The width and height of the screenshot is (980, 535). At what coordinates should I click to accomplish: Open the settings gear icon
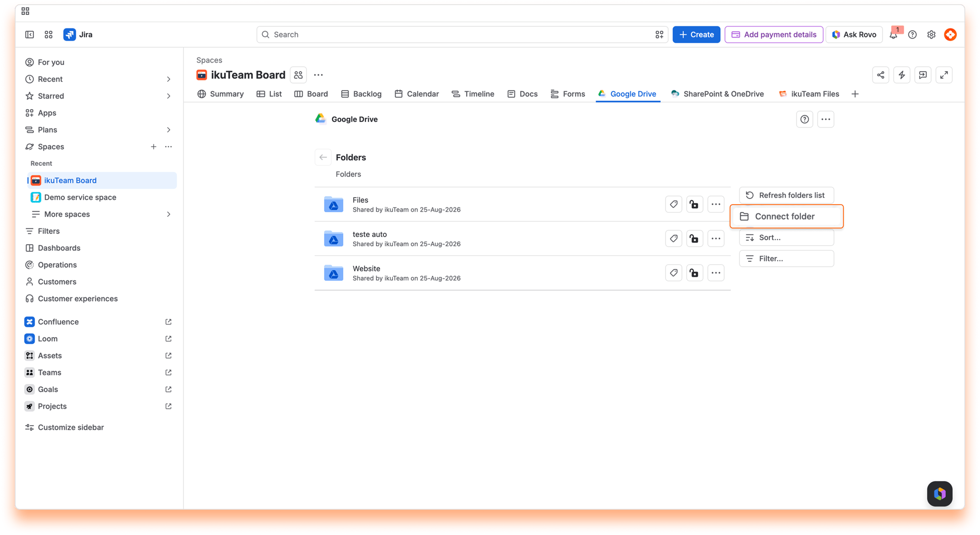point(931,34)
